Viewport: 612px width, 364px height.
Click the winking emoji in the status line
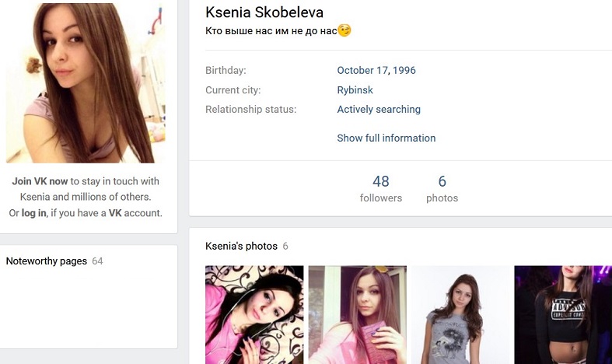click(x=344, y=30)
